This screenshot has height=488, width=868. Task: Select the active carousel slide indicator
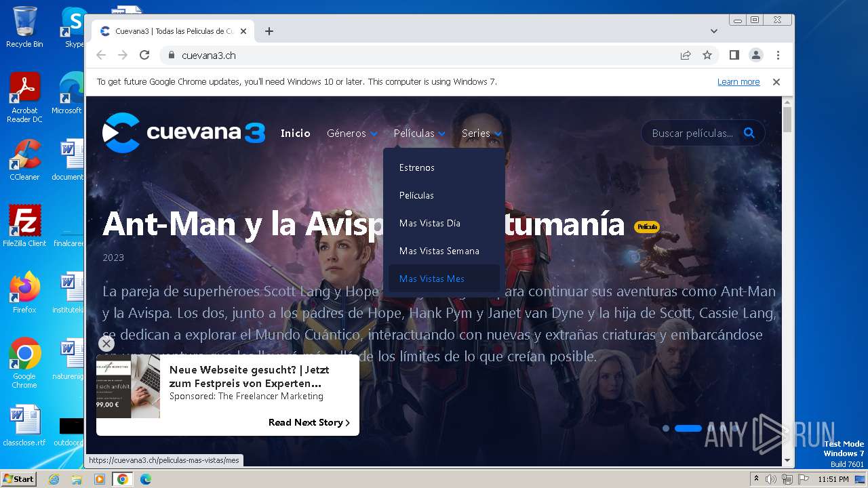[688, 428]
